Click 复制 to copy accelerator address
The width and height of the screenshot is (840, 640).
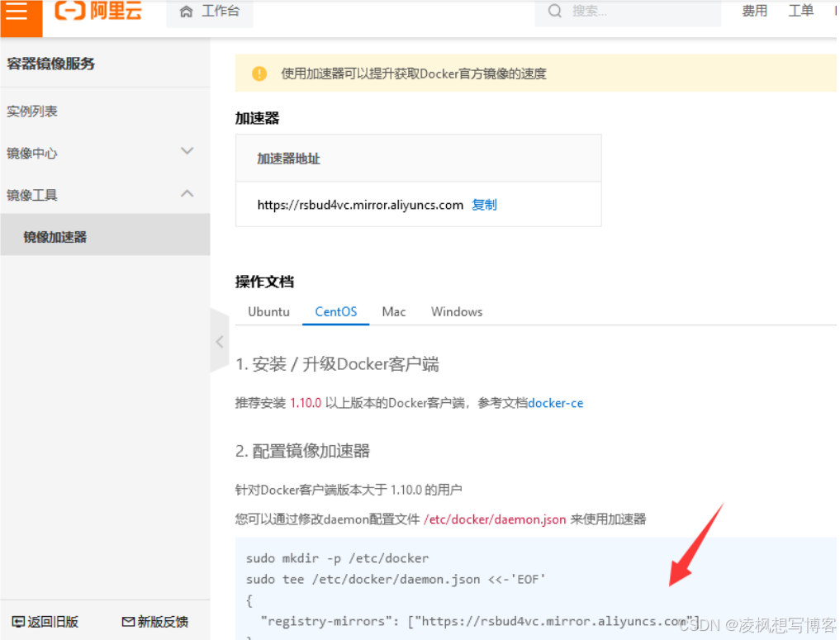[484, 205]
